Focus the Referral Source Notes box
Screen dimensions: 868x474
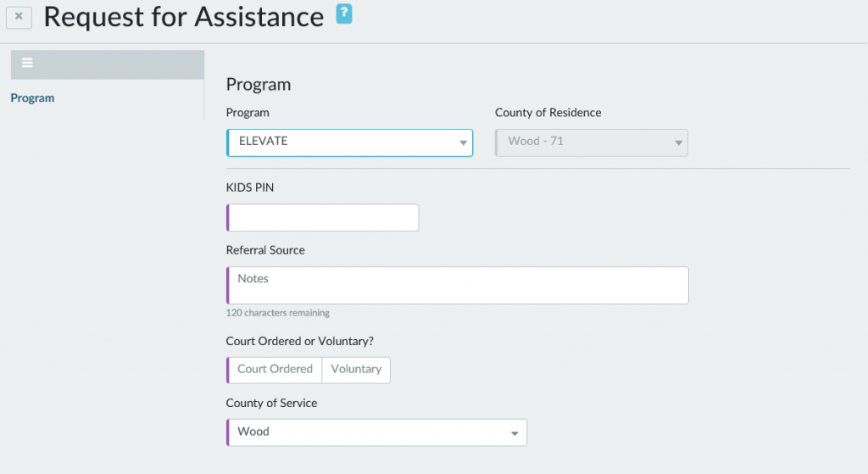tap(458, 286)
